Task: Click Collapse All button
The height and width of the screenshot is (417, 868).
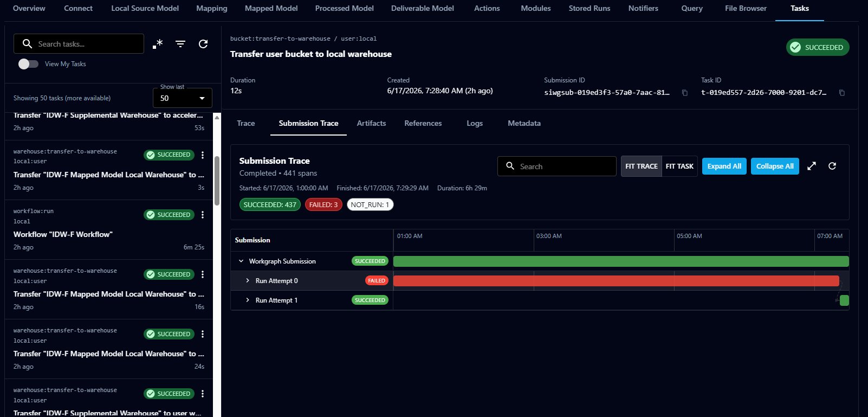Action: click(775, 166)
